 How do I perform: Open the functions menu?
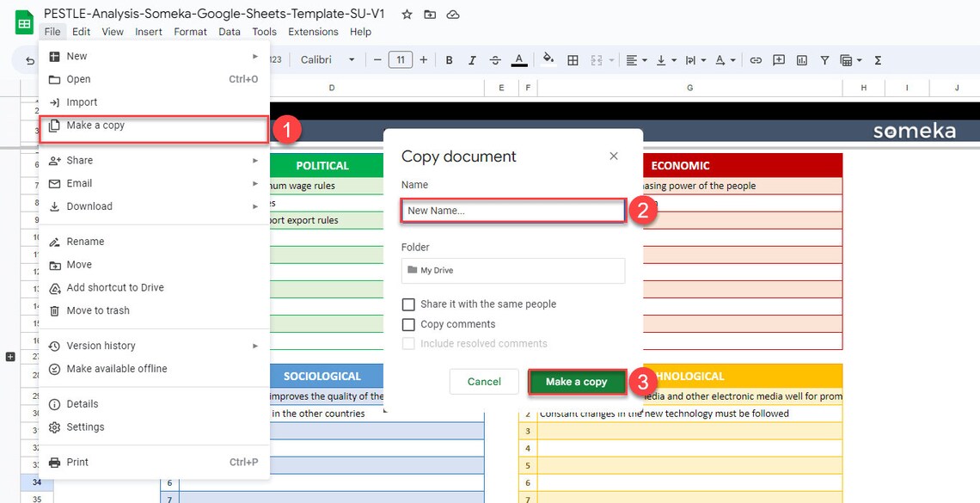(877, 59)
